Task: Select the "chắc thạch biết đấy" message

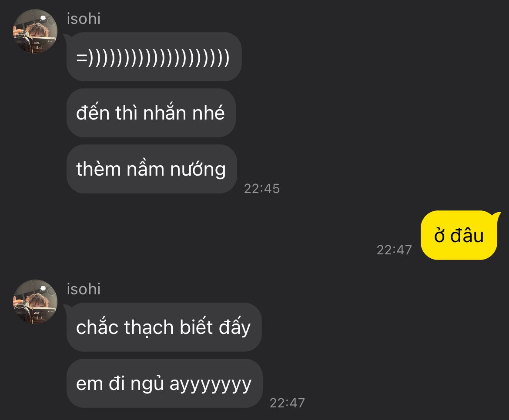Action: pyautogui.click(x=164, y=327)
